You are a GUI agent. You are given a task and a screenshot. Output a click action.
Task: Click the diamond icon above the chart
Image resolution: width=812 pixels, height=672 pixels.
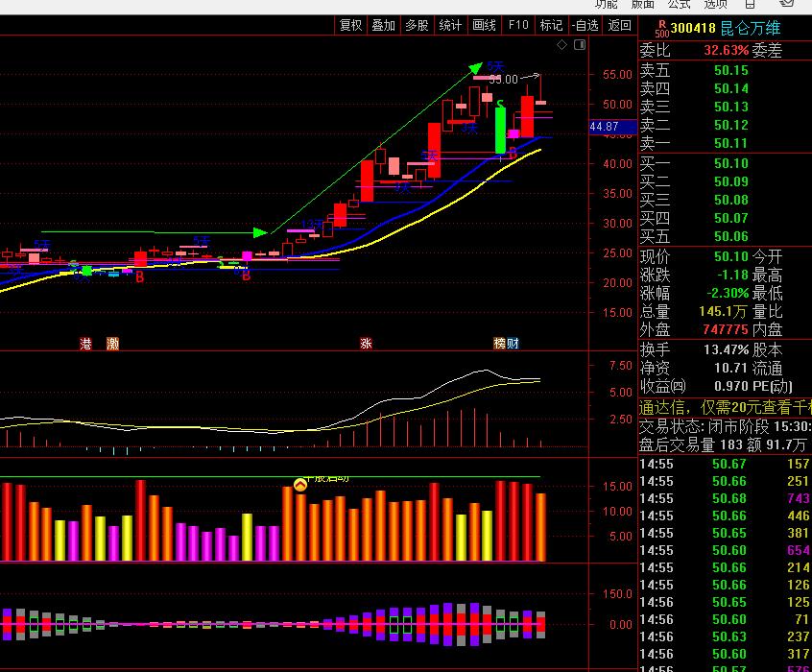pos(561,45)
